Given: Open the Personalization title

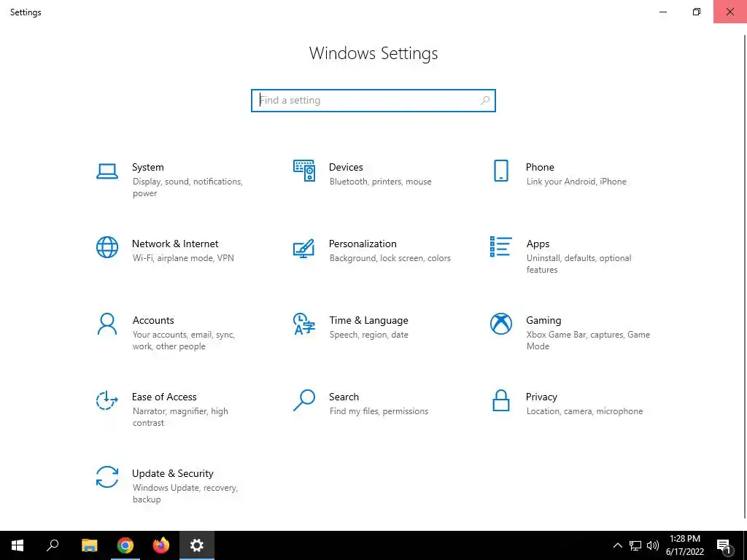Looking at the screenshot, I should tap(363, 244).
